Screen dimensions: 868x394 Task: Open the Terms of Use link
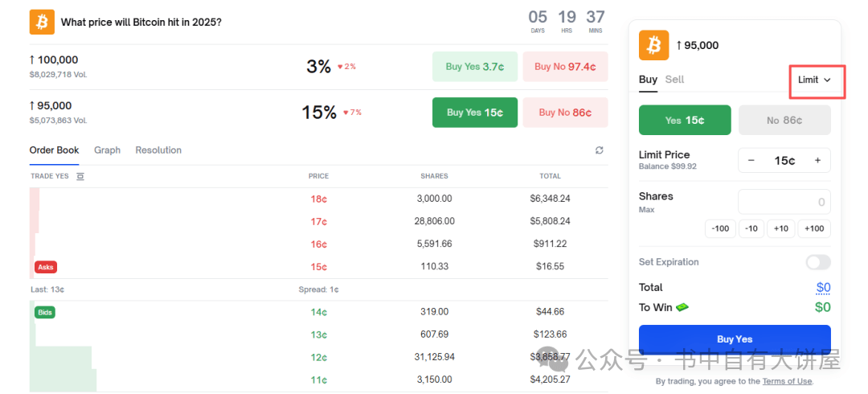787,381
